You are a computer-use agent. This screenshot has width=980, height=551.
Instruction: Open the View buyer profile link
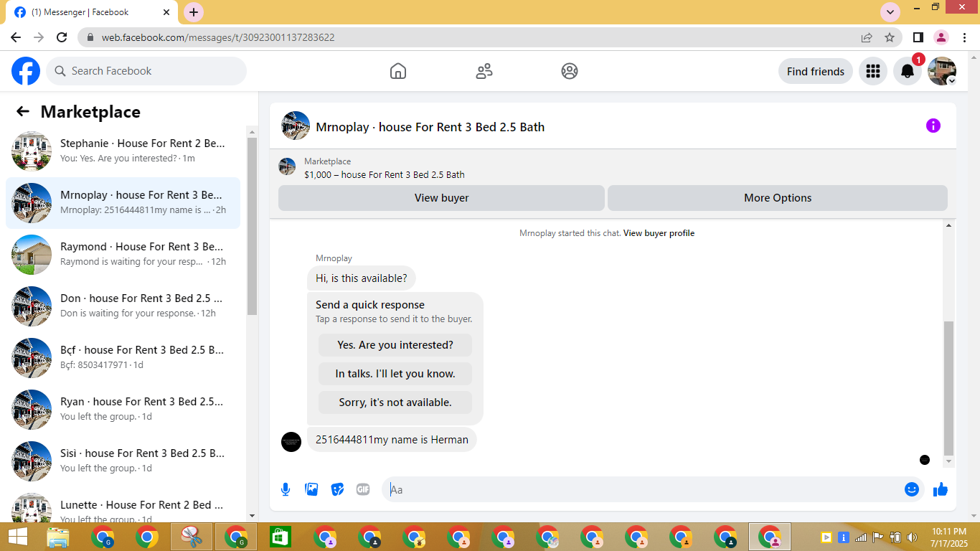click(659, 233)
